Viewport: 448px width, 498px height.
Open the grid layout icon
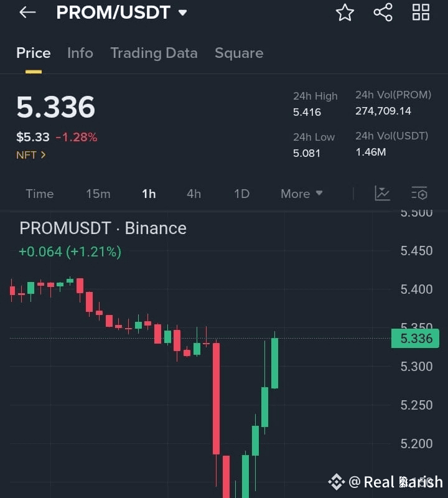(421, 12)
